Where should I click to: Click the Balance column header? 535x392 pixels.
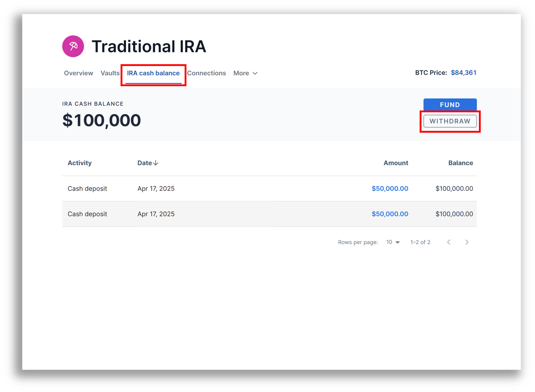[460, 163]
